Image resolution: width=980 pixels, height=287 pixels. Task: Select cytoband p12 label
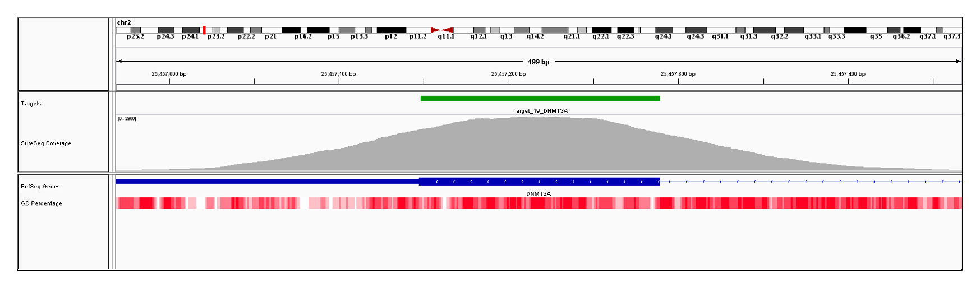(x=391, y=36)
